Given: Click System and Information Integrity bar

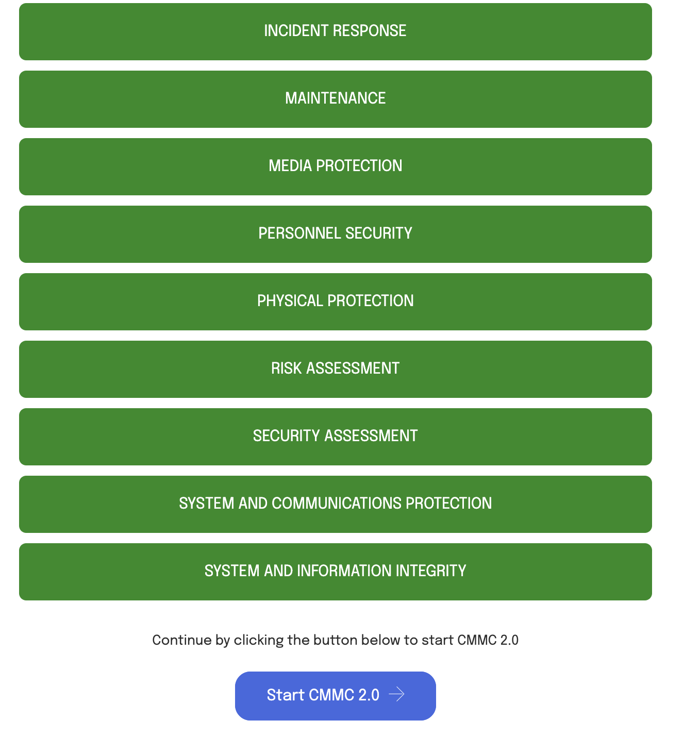Looking at the screenshot, I should [x=335, y=571].
